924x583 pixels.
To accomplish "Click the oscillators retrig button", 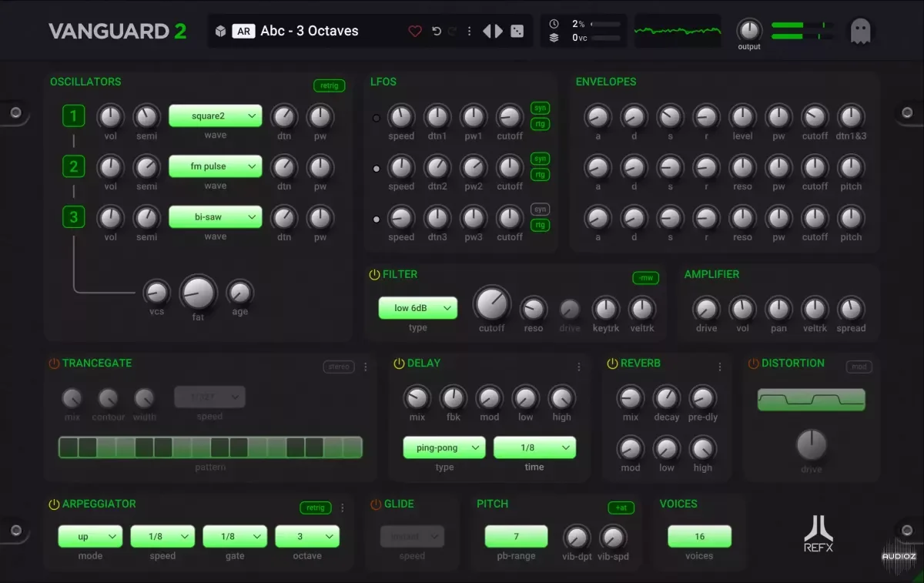I will click(x=329, y=85).
